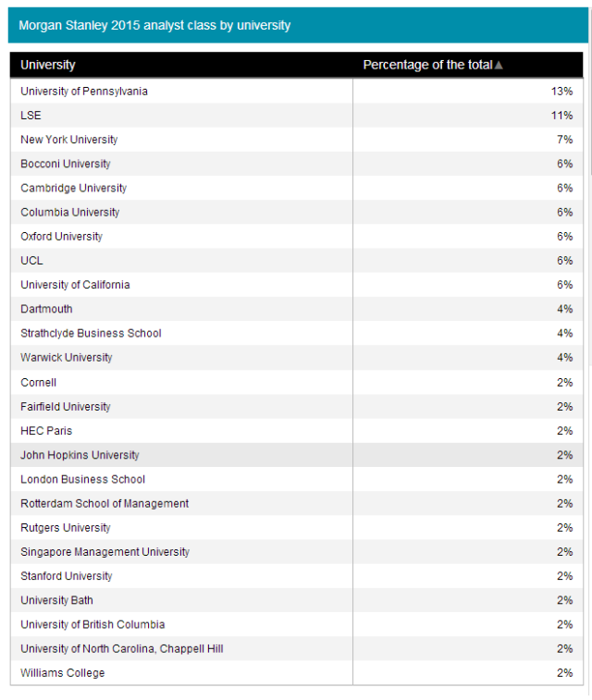Viewport: 592px width, 700px height.
Task: Select the Warwick University row
Action: pos(67,357)
